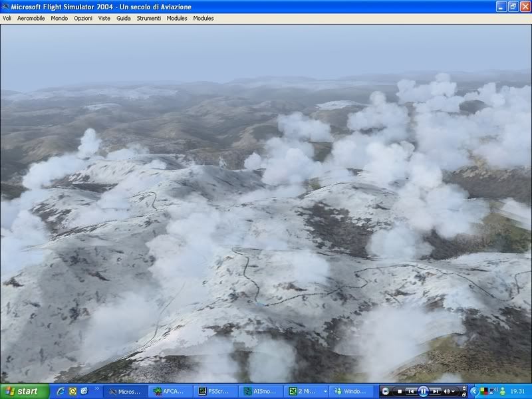The height and width of the screenshot is (399, 532).
Task: Click the upper small button at the media toolbar edge
Action: (x=464, y=388)
